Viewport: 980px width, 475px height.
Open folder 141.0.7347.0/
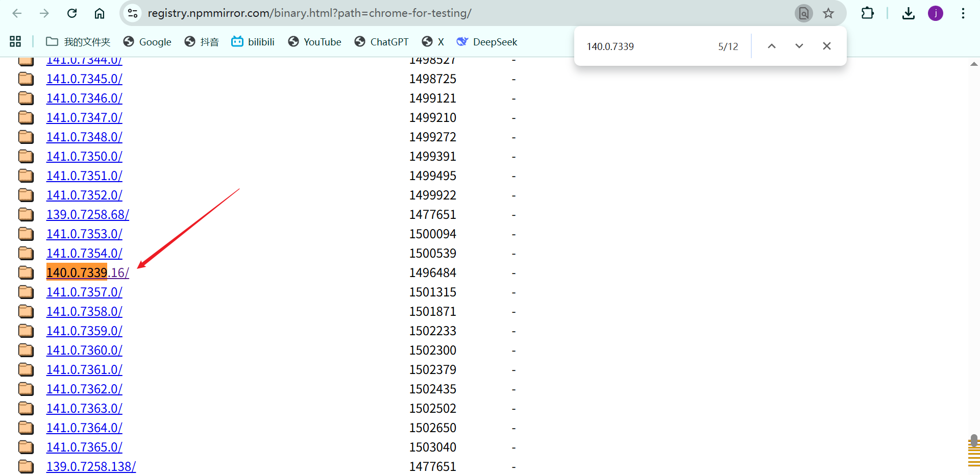point(84,118)
